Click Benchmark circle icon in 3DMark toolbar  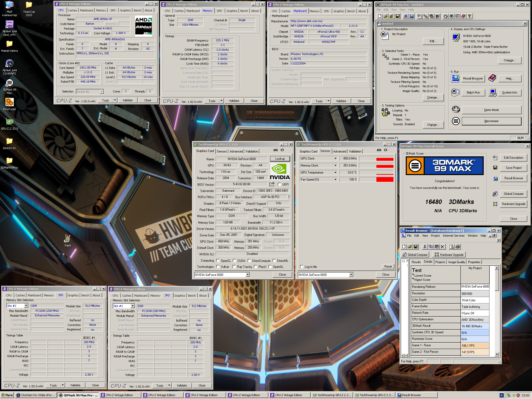tap(451, 16)
